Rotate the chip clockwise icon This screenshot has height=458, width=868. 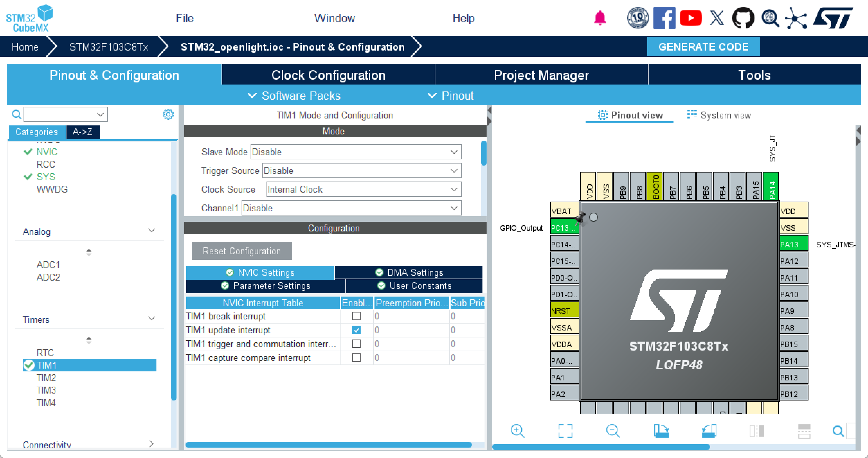[x=661, y=431]
